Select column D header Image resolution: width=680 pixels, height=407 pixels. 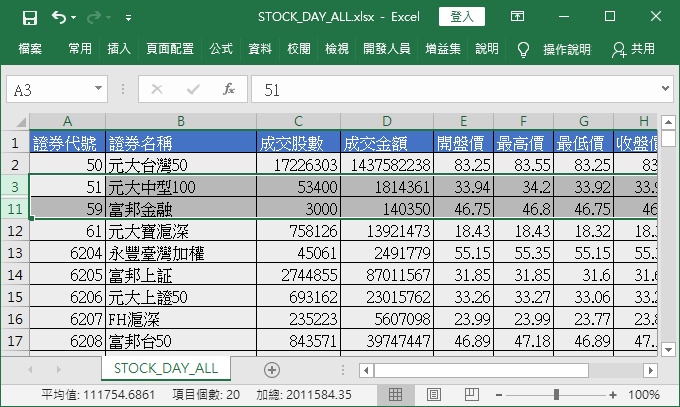pos(387,121)
